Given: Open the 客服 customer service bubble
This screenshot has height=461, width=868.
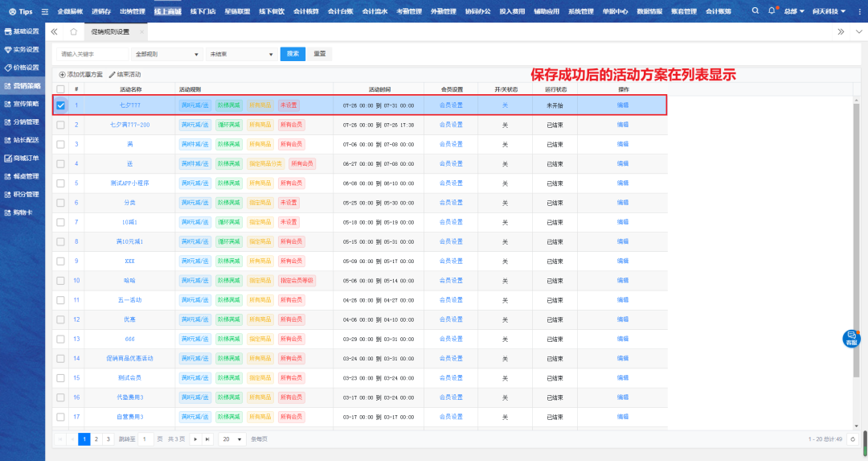Looking at the screenshot, I should pos(850,338).
